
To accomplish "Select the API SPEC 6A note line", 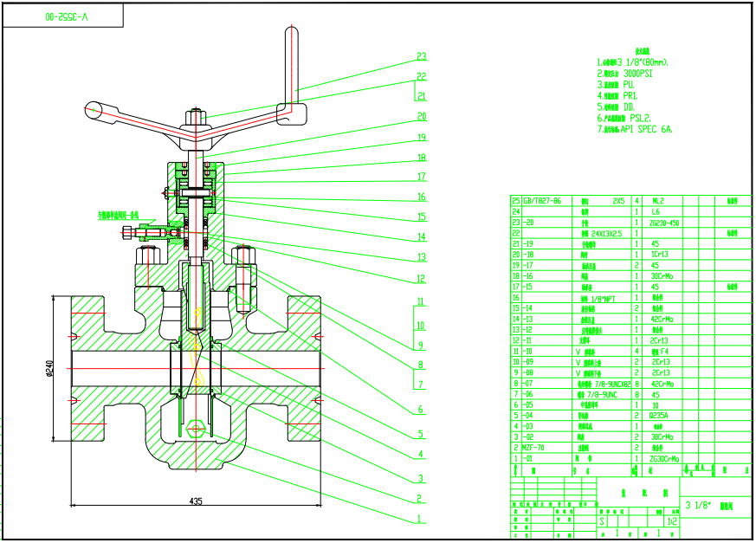I will (635, 129).
